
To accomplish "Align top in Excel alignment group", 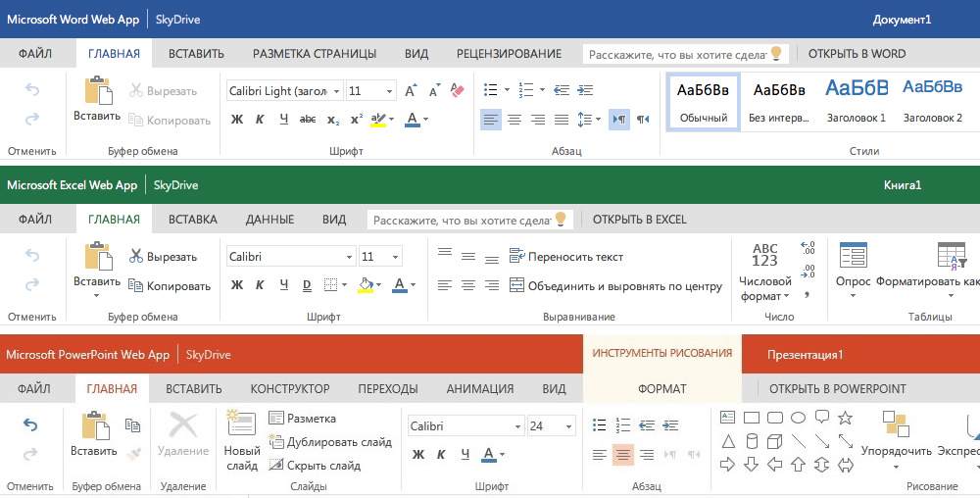I will [445, 253].
